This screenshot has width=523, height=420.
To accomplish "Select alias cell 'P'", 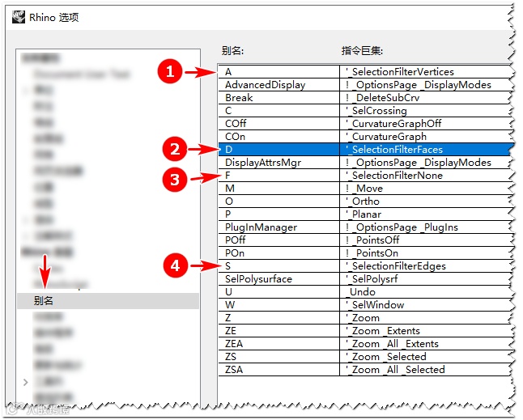I will [279, 214].
